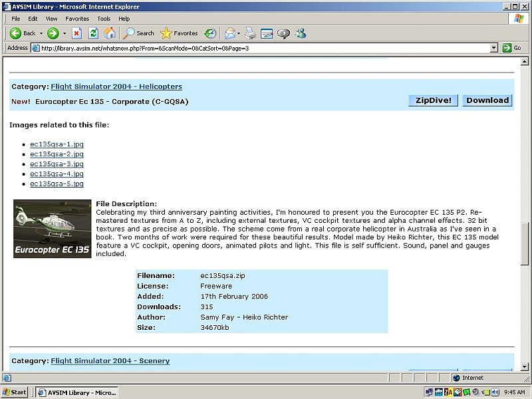Open the ec135qsa-3.jpg image link
The image size is (532, 399).
[x=57, y=164]
